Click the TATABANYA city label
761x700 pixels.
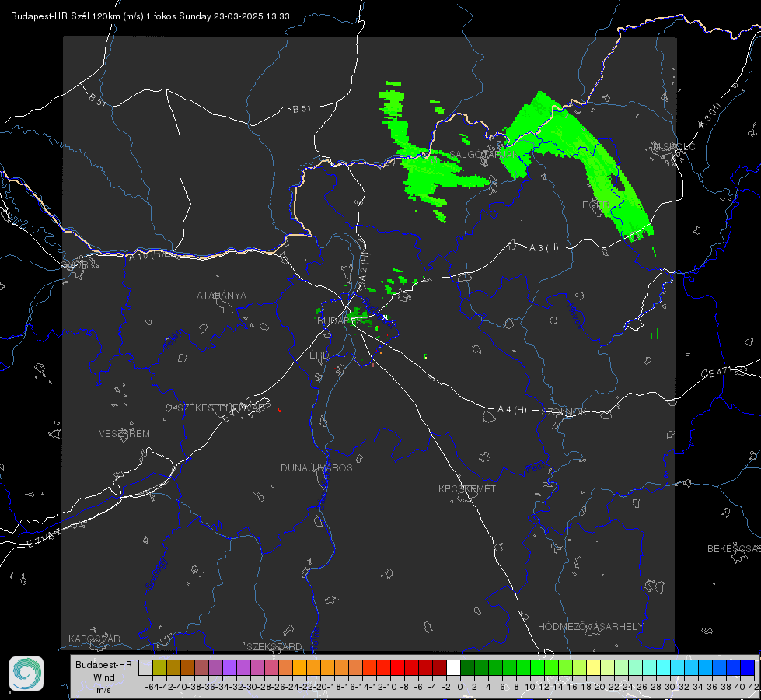click(x=218, y=296)
